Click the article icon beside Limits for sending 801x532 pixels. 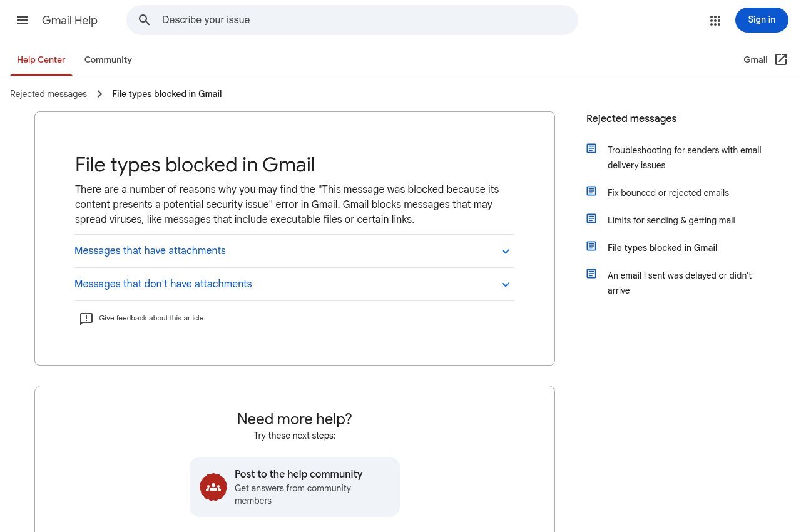pyautogui.click(x=591, y=218)
